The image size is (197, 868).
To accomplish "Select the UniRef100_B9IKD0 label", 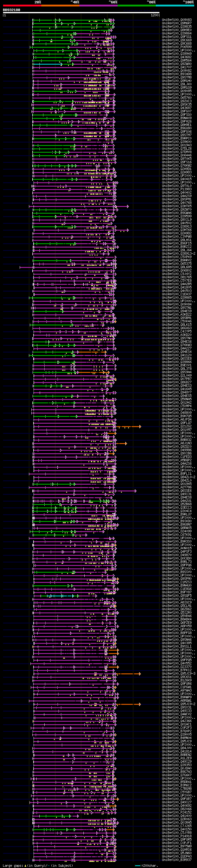I will pyautogui.click(x=177, y=521).
